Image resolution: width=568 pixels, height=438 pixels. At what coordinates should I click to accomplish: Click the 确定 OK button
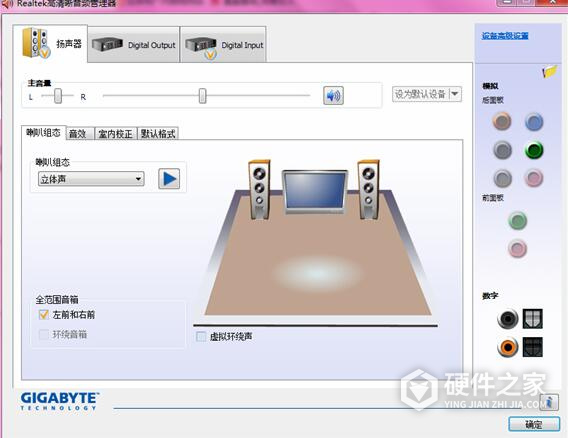coord(534,424)
